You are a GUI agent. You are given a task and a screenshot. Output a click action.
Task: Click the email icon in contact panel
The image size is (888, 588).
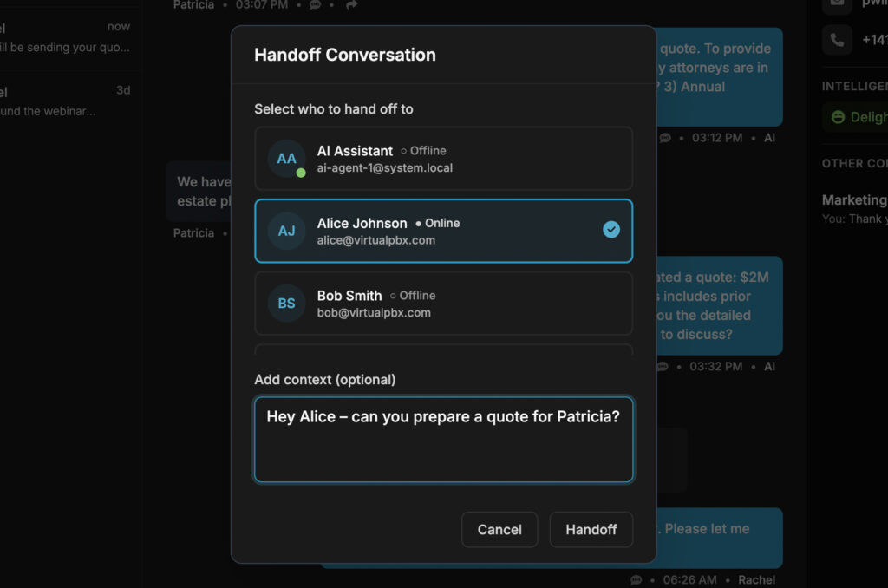[837, 4]
